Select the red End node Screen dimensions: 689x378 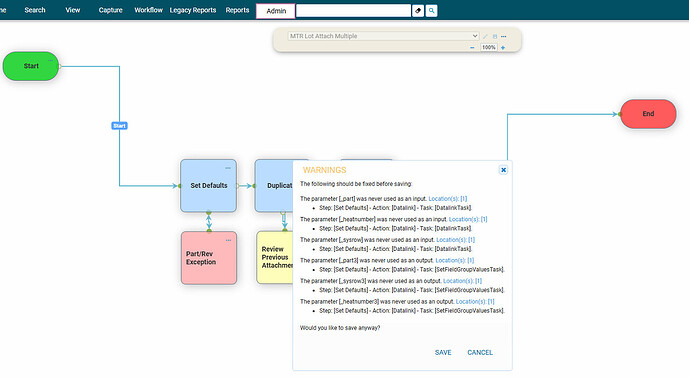648,114
